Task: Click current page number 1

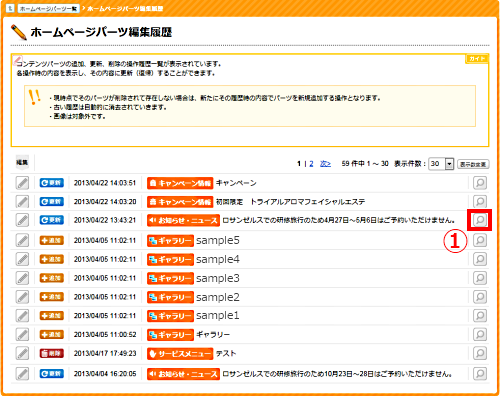Action: pos(299,164)
